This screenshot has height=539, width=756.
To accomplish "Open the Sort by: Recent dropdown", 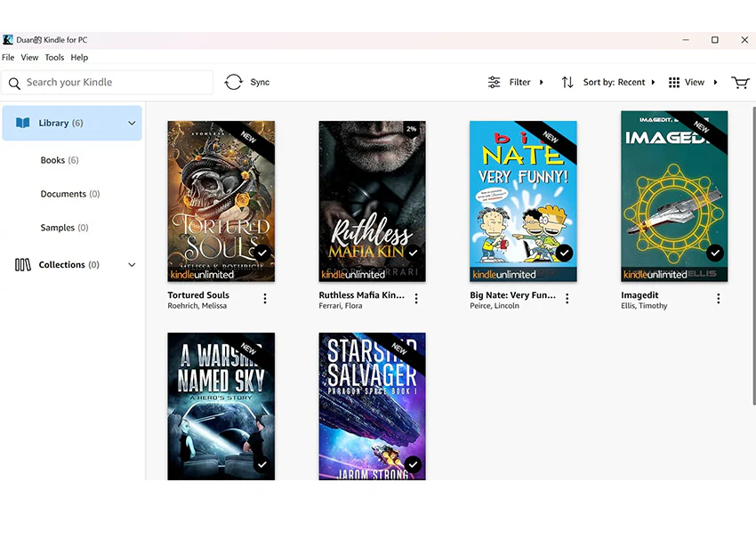I will (619, 83).
